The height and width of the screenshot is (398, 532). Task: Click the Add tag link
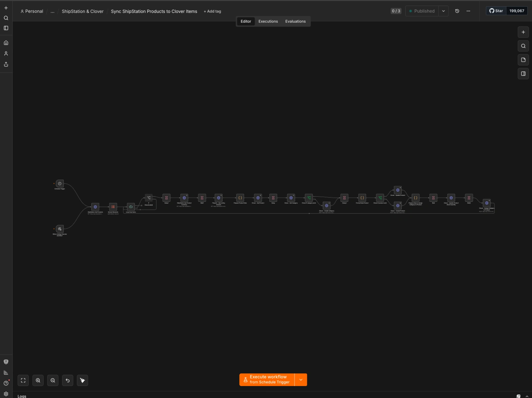[x=212, y=11]
